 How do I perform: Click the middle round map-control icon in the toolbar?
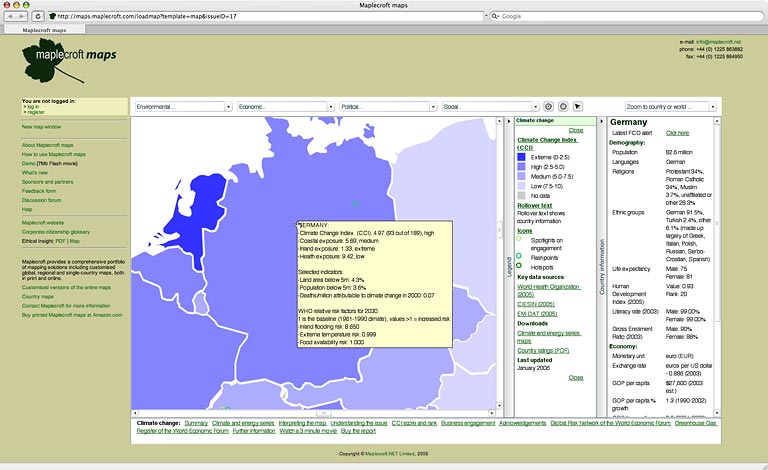click(x=563, y=106)
